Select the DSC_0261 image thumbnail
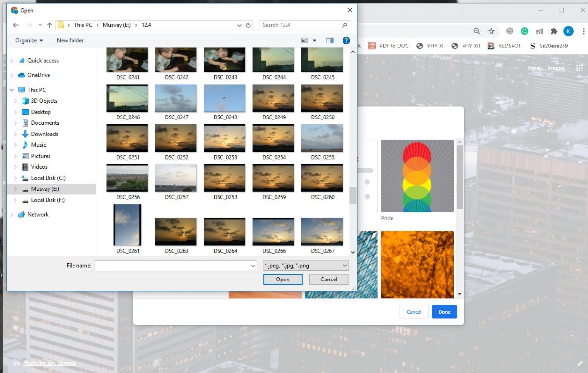The width and height of the screenshot is (588, 373). 127,225
